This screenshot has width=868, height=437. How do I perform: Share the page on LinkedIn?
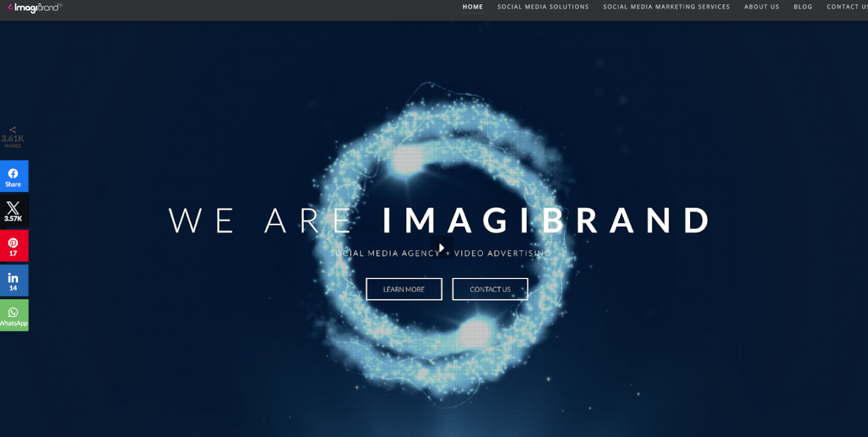pos(13,280)
